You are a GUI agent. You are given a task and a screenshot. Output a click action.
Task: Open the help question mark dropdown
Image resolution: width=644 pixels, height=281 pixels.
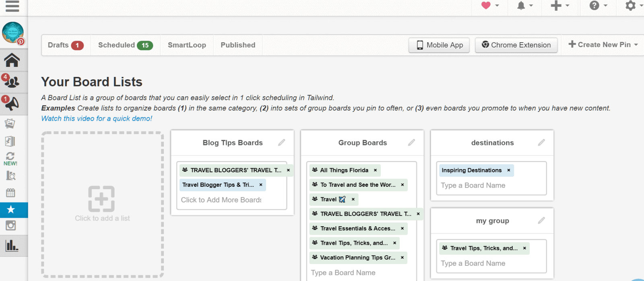tap(598, 6)
